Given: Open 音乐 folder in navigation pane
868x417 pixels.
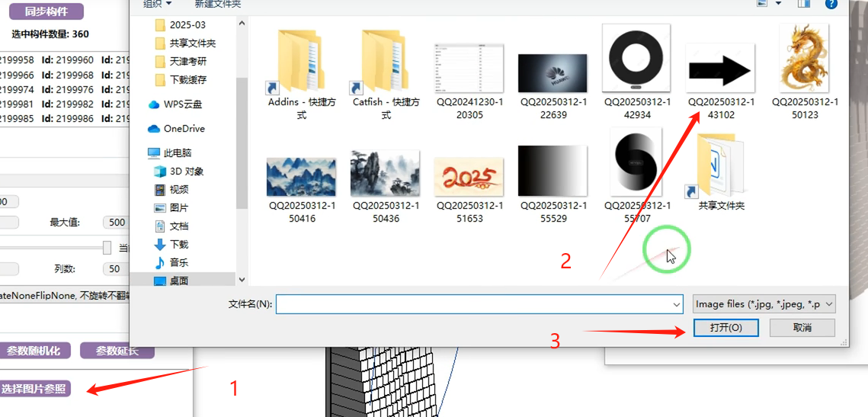Looking at the screenshot, I should tap(178, 263).
